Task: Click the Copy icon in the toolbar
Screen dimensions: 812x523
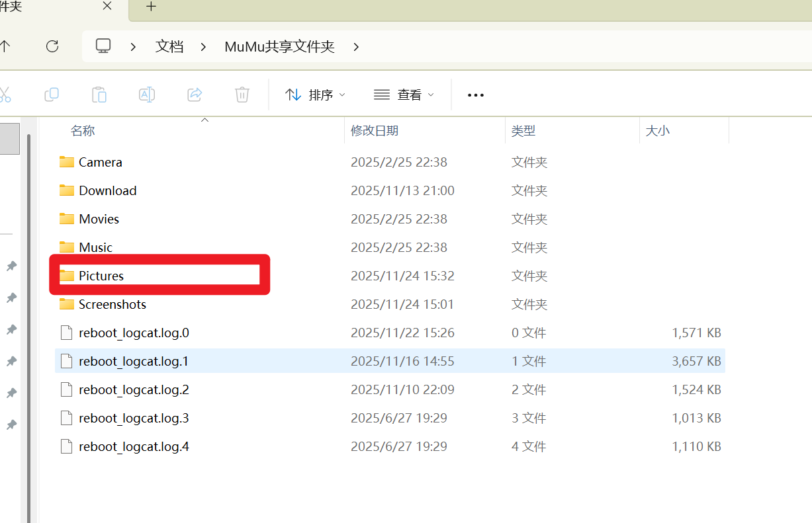Action: [x=51, y=95]
